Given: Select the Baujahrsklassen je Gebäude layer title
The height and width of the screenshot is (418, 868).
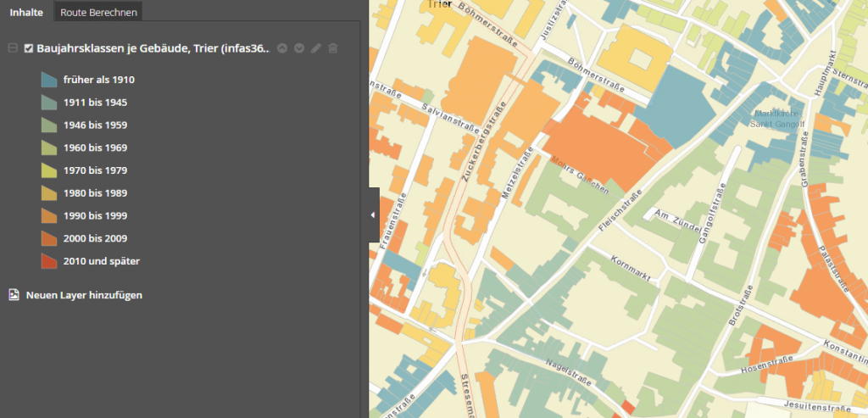Looking at the screenshot, I should pos(153,49).
